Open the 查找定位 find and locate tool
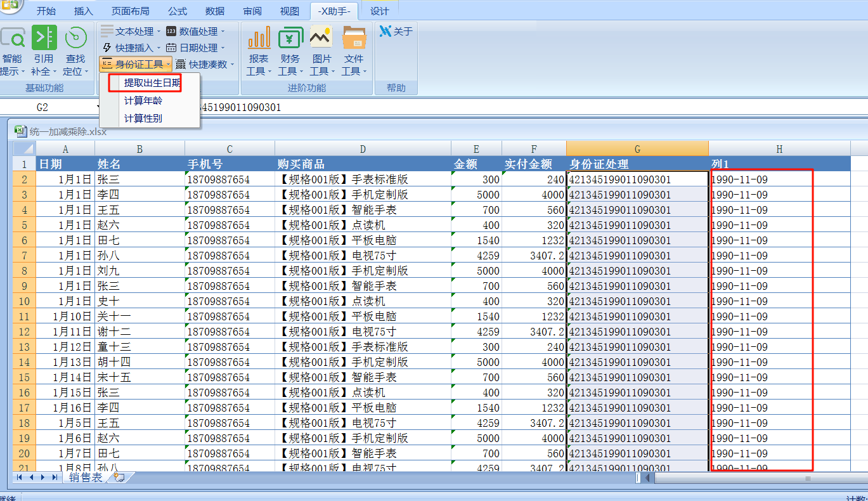Viewport: 868px width, 501px height. (x=75, y=51)
